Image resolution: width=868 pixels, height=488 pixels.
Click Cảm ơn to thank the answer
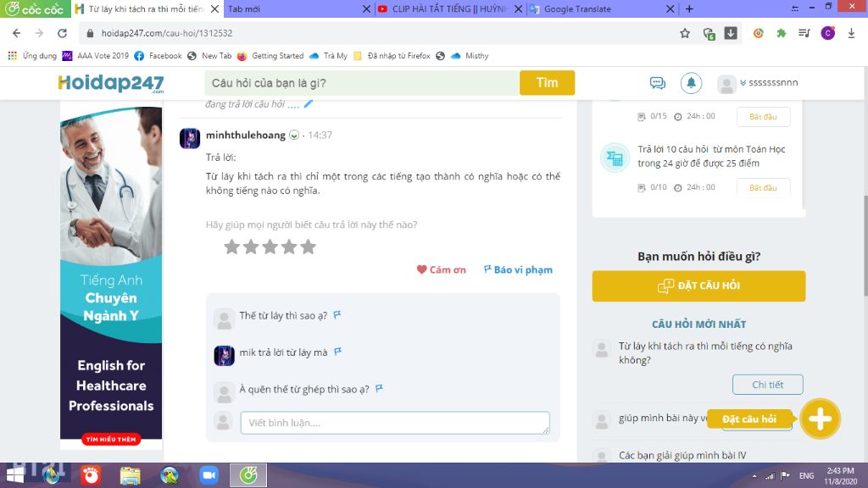(441, 269)
